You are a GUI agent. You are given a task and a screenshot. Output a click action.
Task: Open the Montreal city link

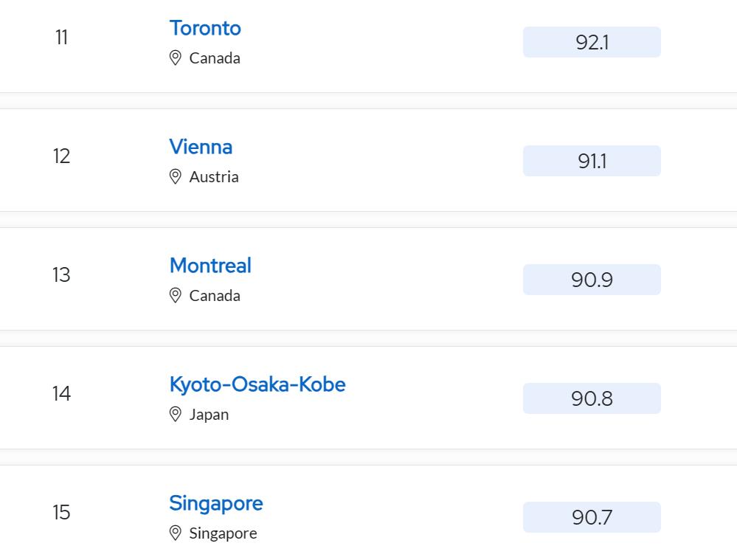(210, 266)
